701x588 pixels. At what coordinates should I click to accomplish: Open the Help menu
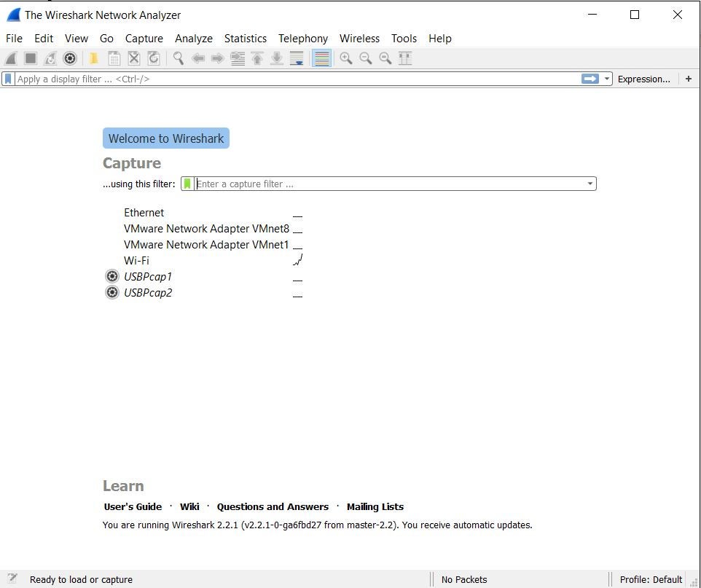coord(440,39)
